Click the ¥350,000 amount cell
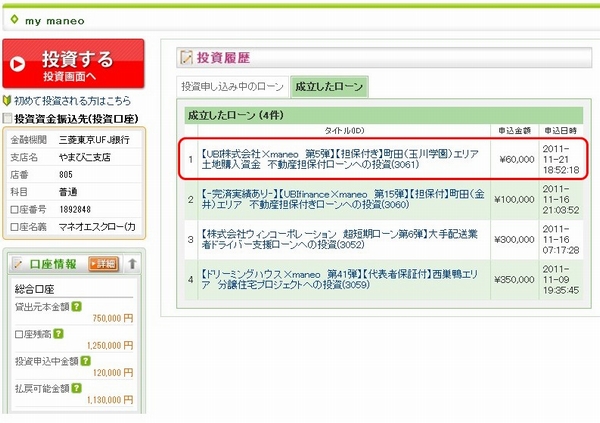The height and width of the screenshot is (423, 600). coord(514,280)
